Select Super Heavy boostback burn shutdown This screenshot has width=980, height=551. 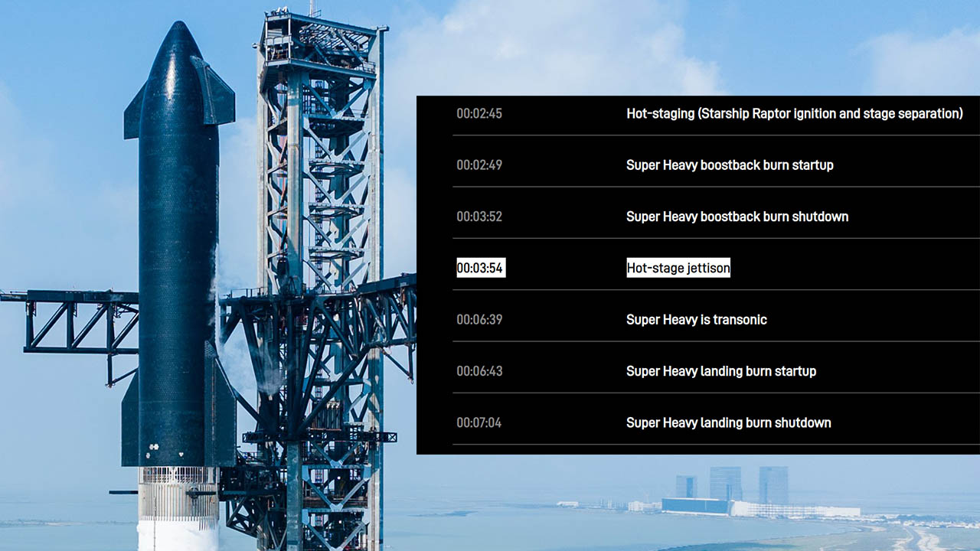tap(737, 217)
